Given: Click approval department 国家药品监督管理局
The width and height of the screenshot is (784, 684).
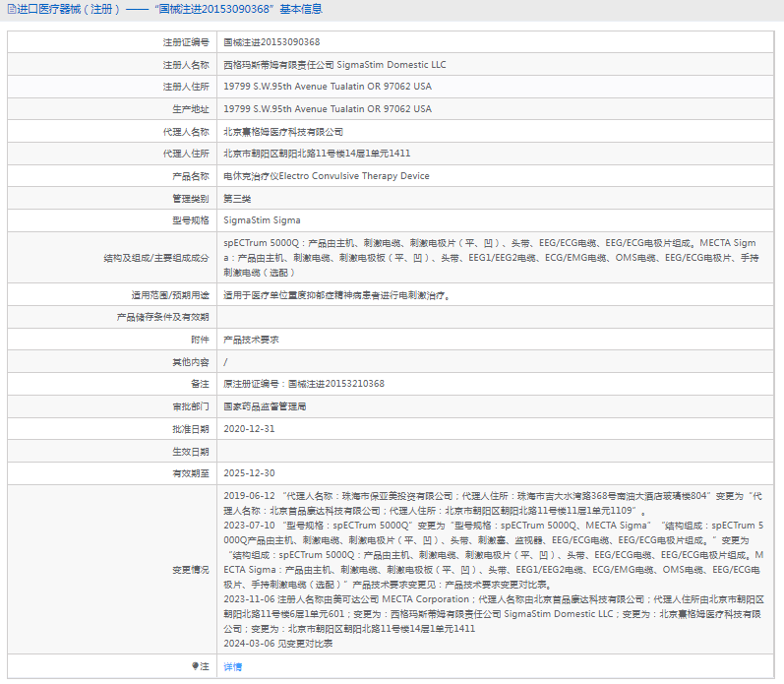Looking at the screenshot, I should point(265,405).
